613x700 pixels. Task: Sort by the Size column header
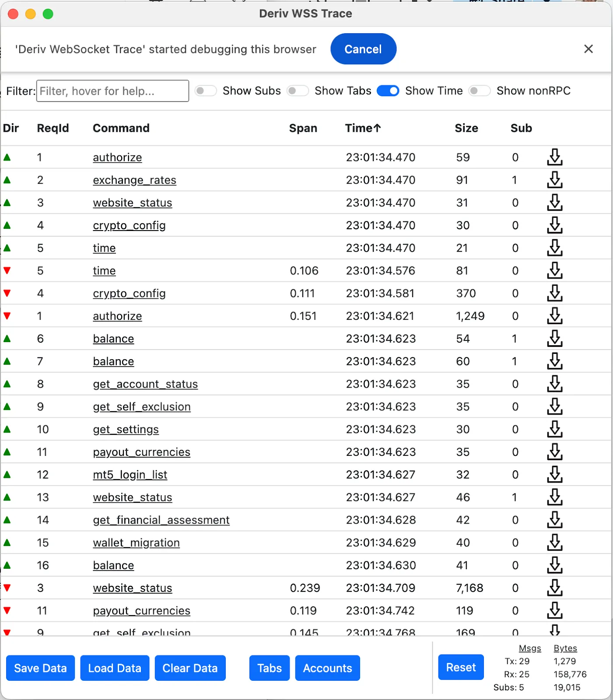click(x=466, y=128)
